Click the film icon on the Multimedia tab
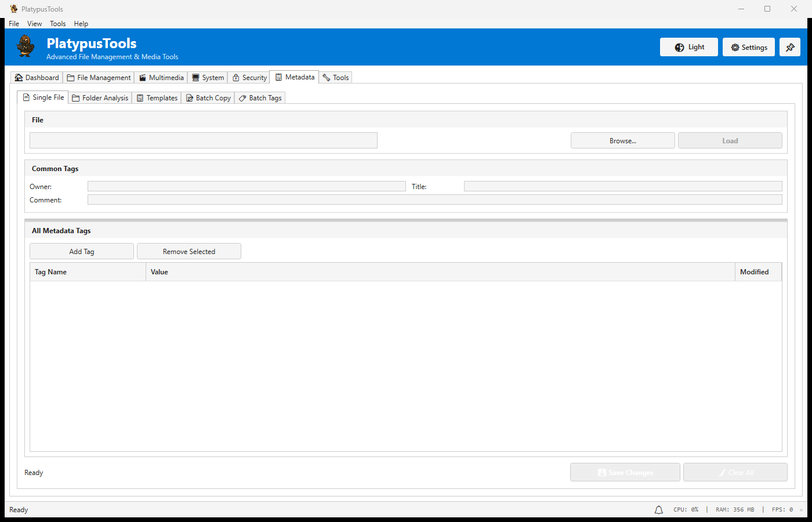 [x=142, y=77]
